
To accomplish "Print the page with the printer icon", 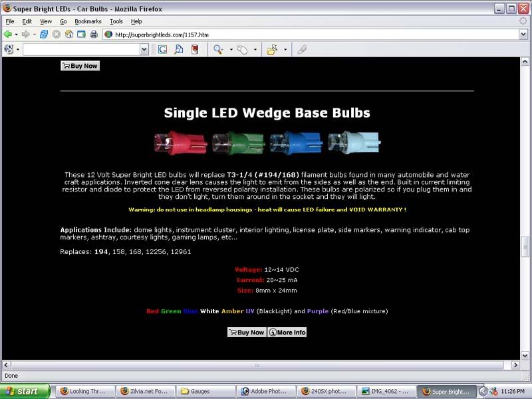I will [94, 35].
